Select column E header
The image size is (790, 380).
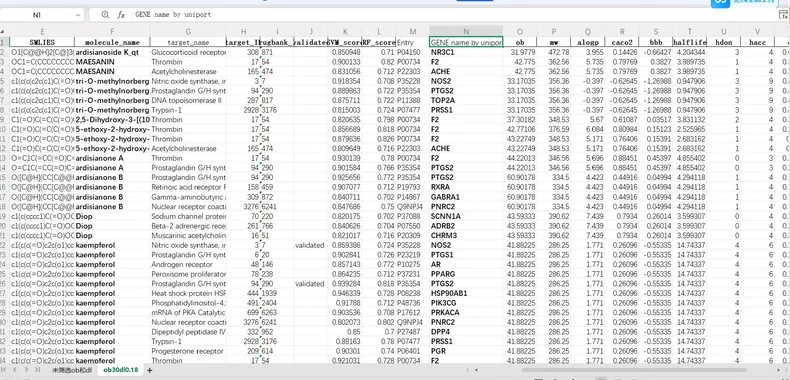tap(42, 31)
